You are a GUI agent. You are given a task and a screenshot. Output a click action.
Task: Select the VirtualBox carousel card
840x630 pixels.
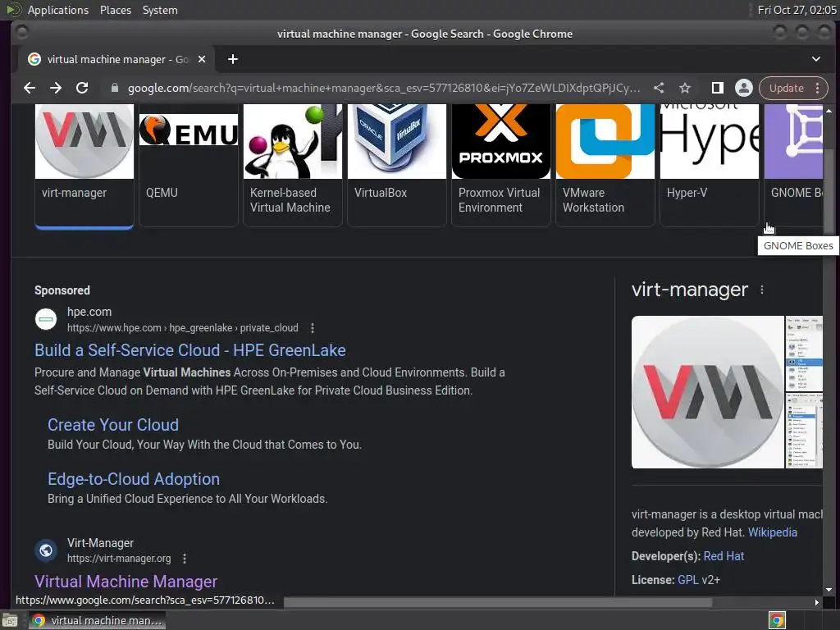click(396, 166)
